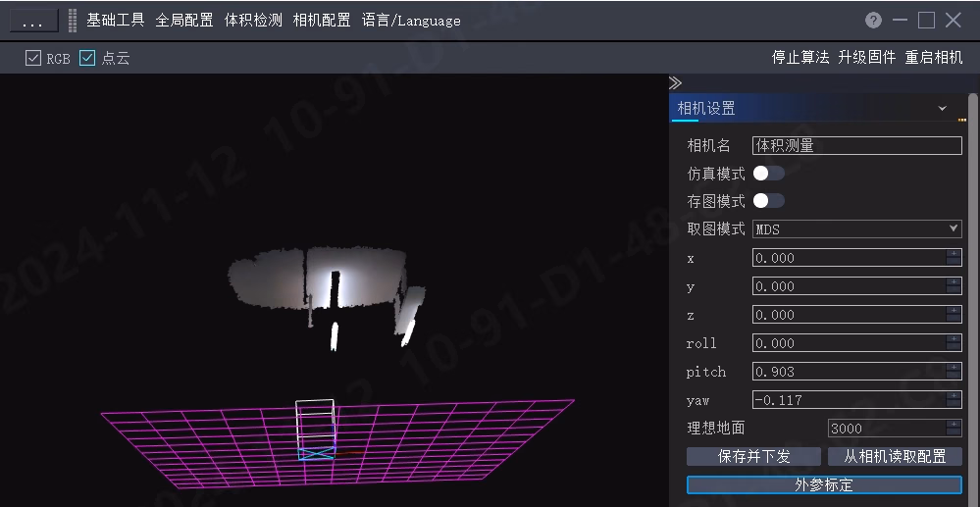This screenshot has height=507, width=980.
Task: Increase 理想地面 value with up stepper
Action: click(x=954, y=424)
